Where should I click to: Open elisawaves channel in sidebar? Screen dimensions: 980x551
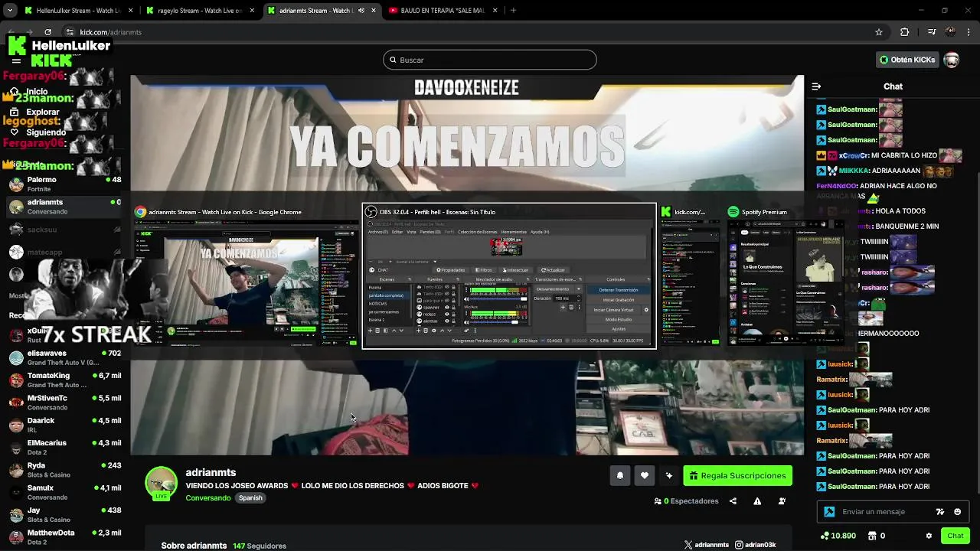[x=64, y=357]
